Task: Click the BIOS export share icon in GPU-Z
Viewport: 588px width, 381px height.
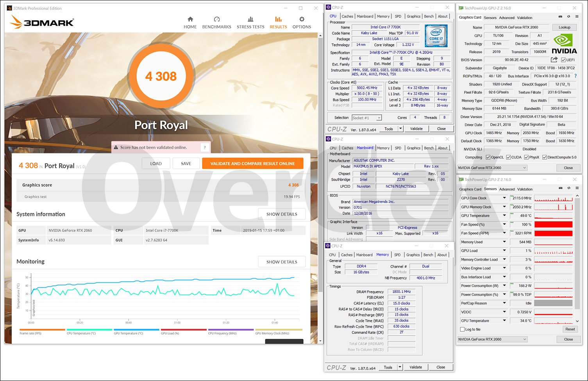Action: pos(554,60)
